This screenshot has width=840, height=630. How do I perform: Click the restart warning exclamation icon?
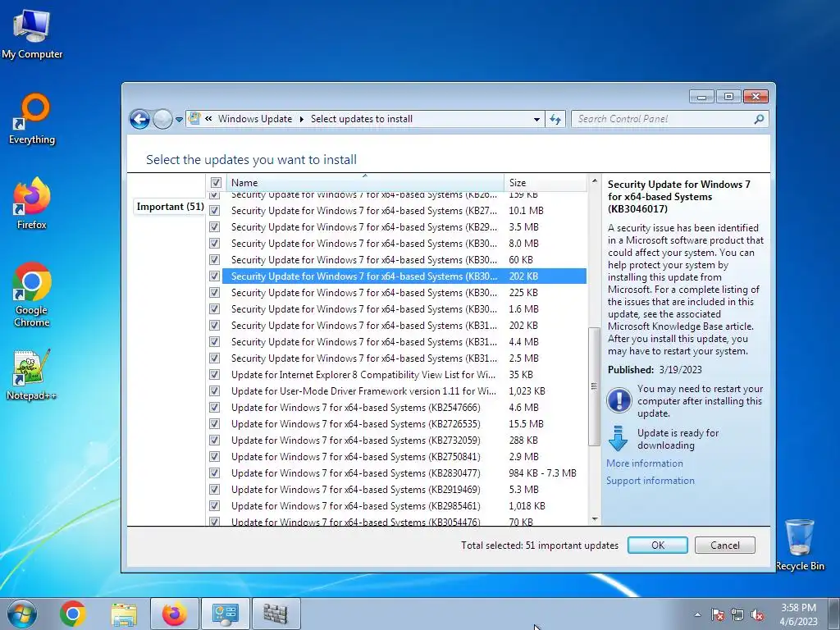(x=619, y=400)
